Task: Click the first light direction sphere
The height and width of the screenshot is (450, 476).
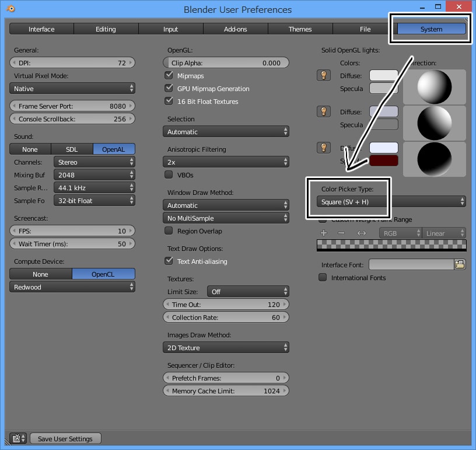Action: click(435, 87)
